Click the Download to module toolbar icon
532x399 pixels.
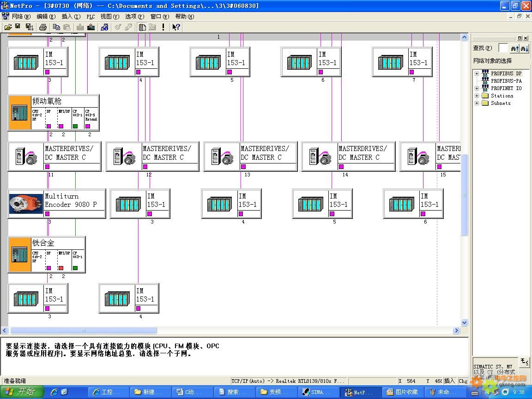(x=80, y=27)
